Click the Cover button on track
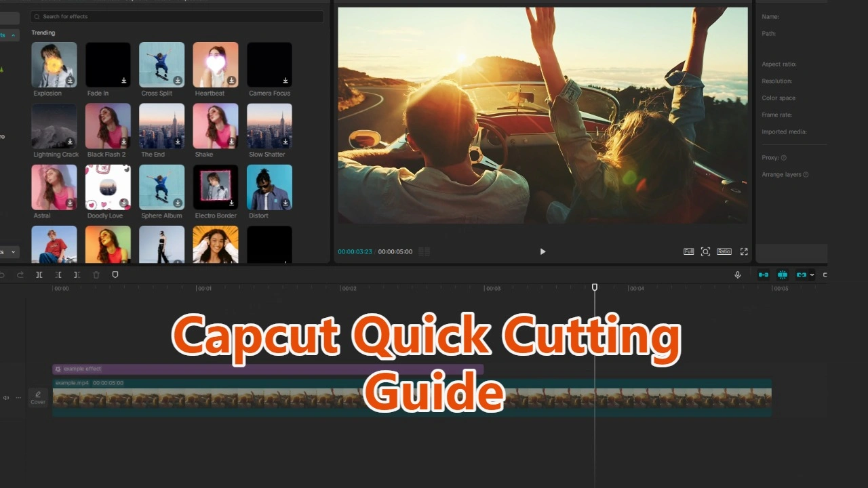 [38, 398]
